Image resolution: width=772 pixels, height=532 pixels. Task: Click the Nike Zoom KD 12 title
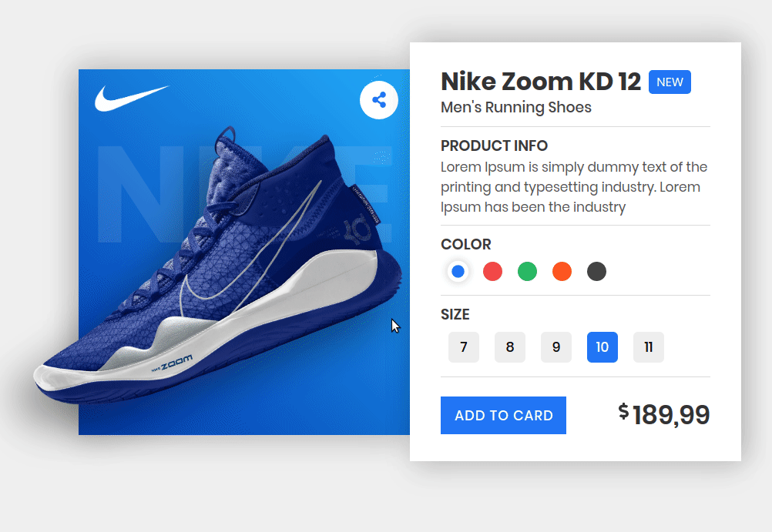coord(541,81)
